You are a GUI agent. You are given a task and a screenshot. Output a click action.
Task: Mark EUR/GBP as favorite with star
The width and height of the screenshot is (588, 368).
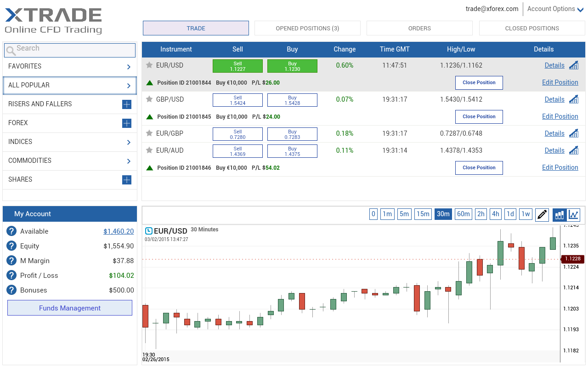point(149,133)
